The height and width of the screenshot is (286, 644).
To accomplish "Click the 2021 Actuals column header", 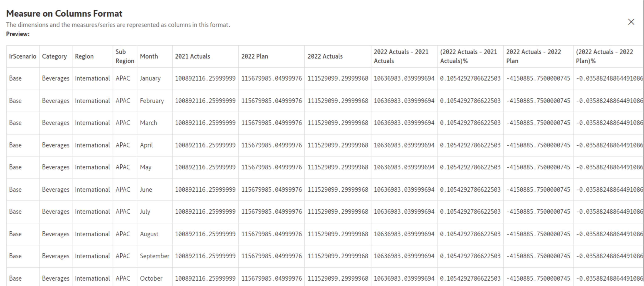I will [192, 56].
